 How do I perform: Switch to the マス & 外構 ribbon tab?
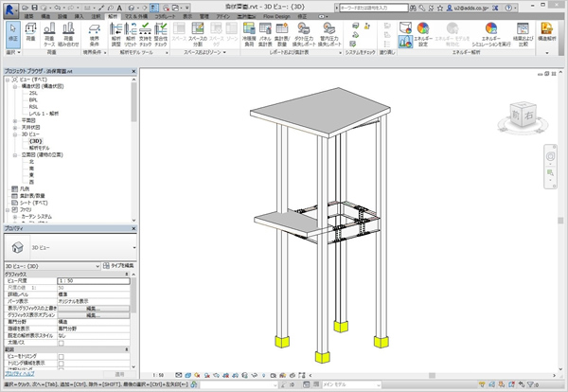(135, 17)
